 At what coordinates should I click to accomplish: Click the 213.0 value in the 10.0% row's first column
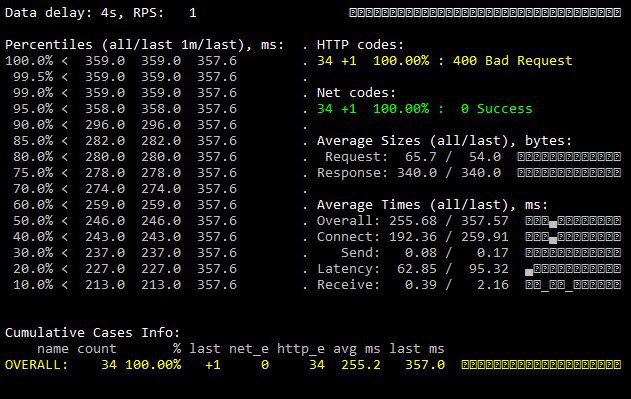105,285
